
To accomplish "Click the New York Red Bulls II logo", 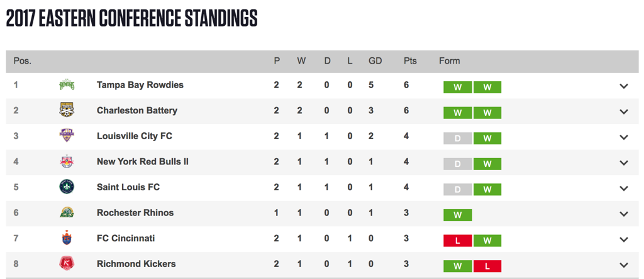I will point(67,161).
